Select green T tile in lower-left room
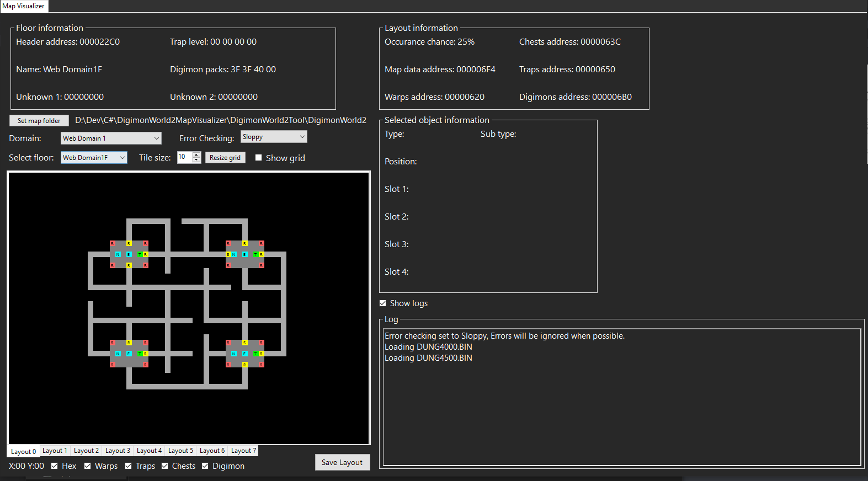Image resolution: width=868 pixels, height=481 pixels. coord(140,354)
